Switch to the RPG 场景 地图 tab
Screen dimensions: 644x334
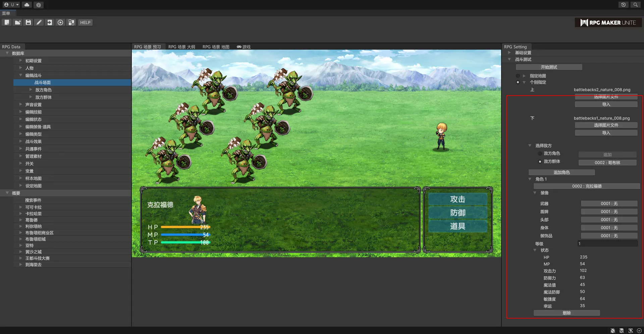[216, 47]
